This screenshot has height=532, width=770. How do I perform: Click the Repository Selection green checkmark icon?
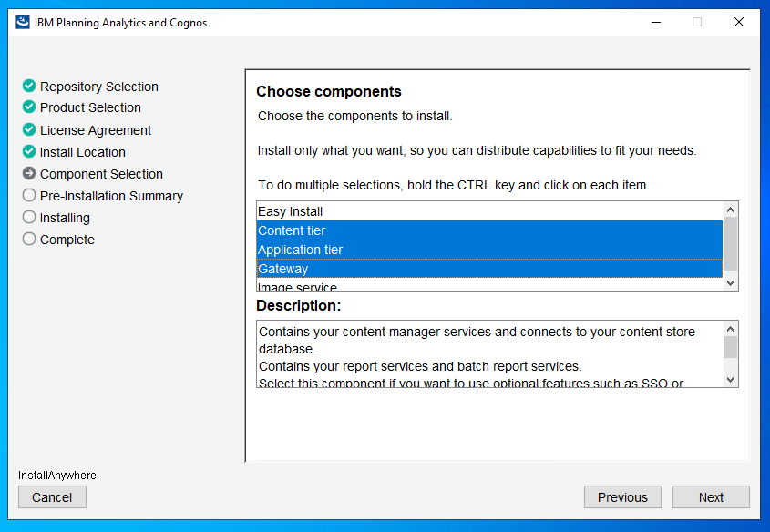pyautogui.click(x=29, y=86)
